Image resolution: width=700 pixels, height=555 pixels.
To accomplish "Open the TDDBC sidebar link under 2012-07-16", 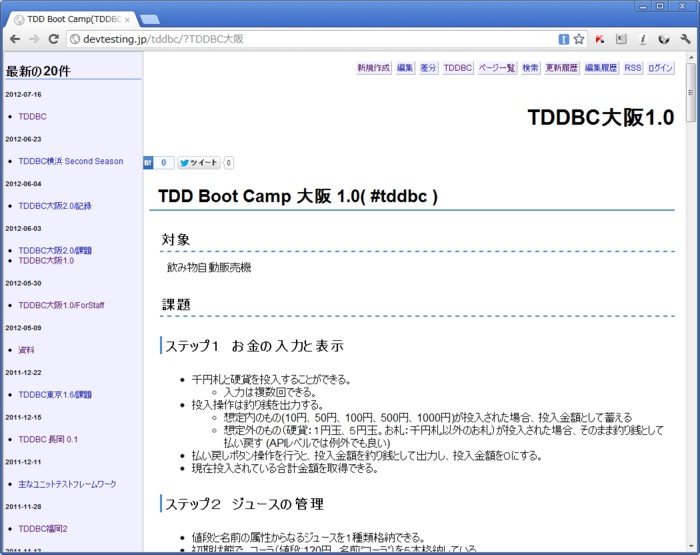I will click(x=33, y=117).
